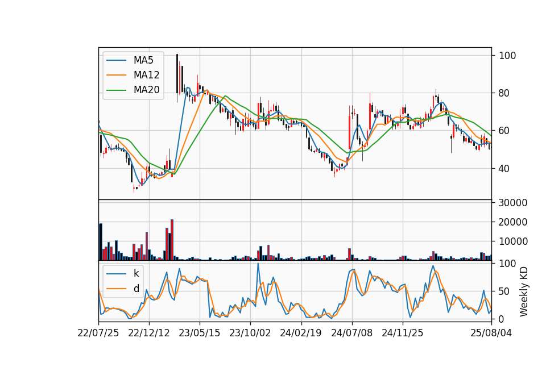This screenshot has height=392, width=546.
Task: Click the orange d line legend sample
Action: [116, 289]
